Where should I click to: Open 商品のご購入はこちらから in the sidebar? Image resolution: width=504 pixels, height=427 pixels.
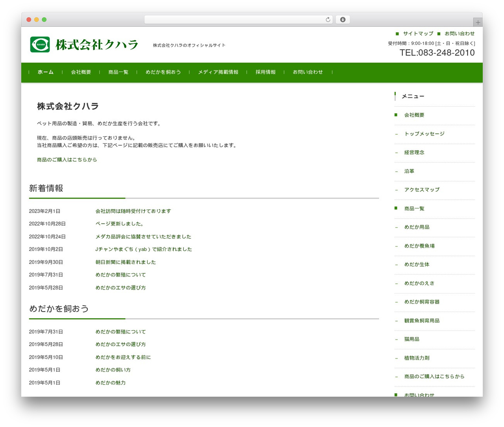tap(434, 377)
